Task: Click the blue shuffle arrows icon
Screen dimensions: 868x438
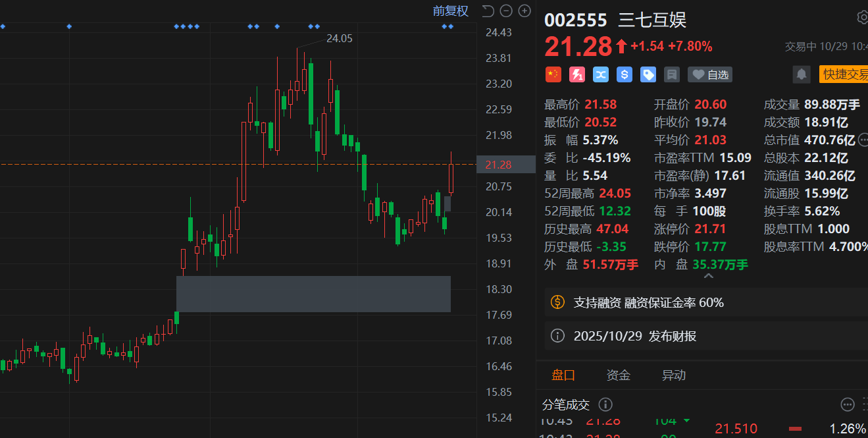Action: click(x=601, y=74)
